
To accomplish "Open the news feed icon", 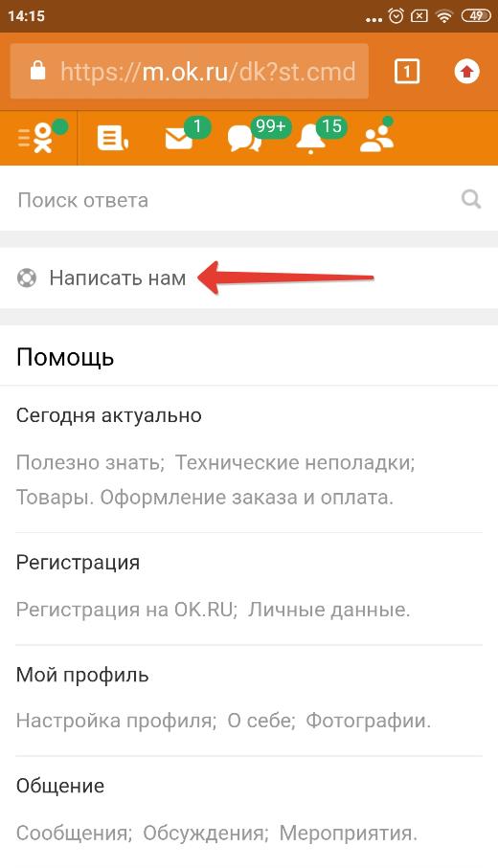I will [x=112, y=138].
